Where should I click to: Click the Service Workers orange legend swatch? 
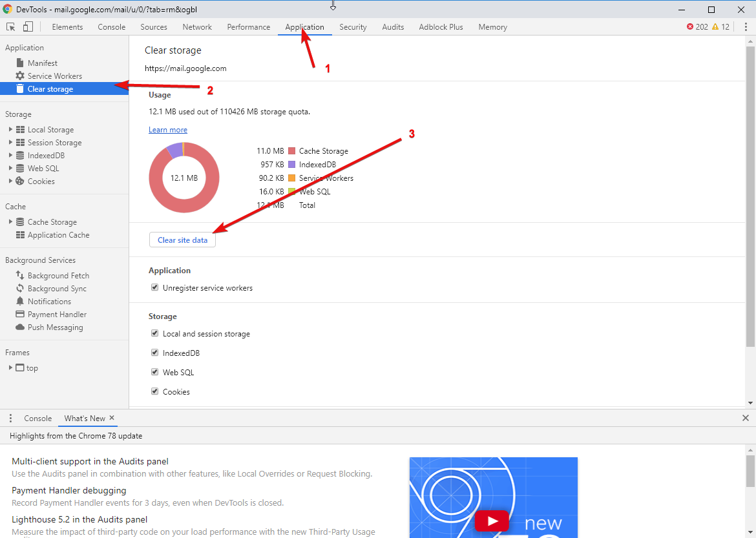[x=291, y=178]
